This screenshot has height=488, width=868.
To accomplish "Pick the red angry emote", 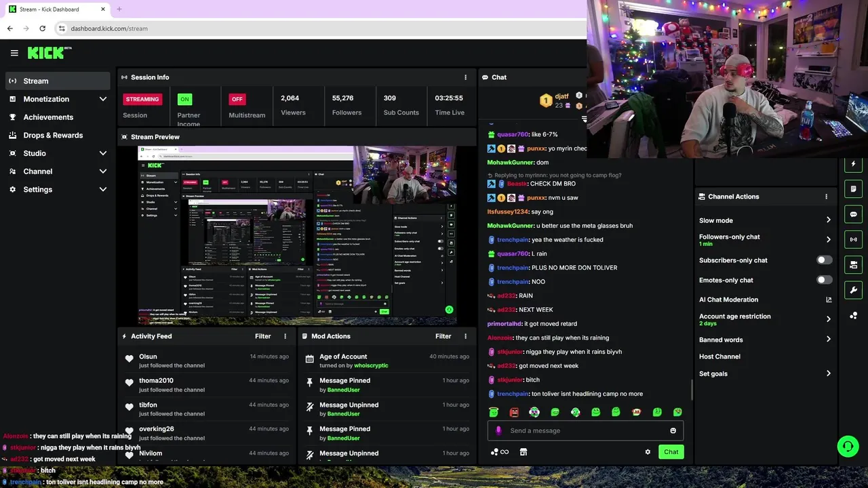I will 514,412.
